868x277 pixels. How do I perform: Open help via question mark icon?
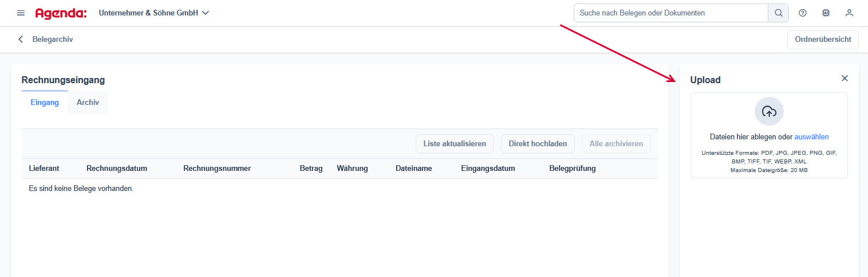click(x=802, y=13)
